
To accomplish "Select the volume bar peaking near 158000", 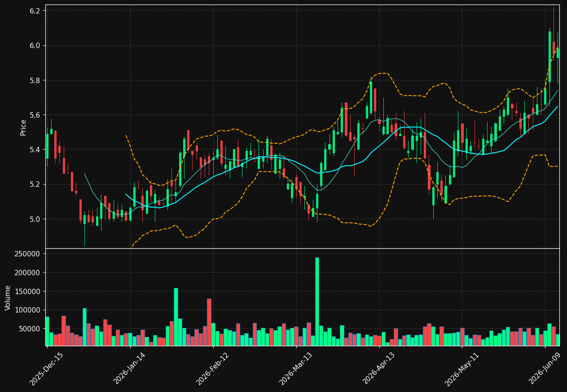I will click(x=176, y=317).
